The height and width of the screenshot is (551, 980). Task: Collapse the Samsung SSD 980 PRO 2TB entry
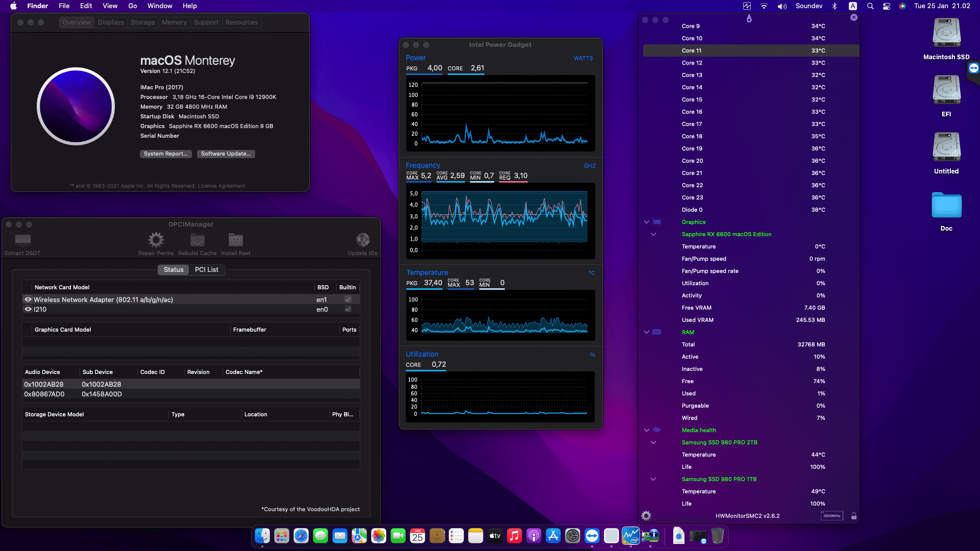tap(653, 442)
